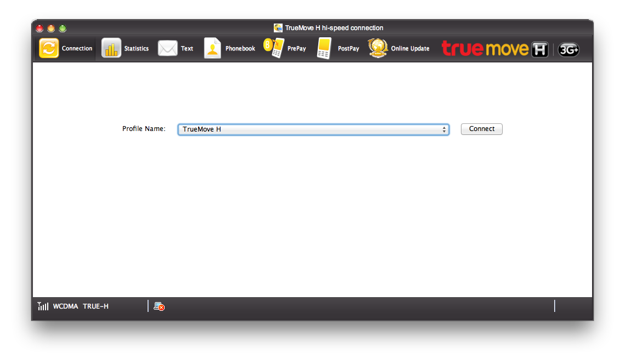Open the Connection tab icon

pos(49,48)
